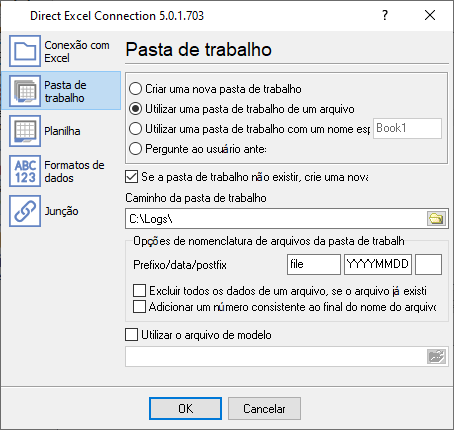Open the Planilha grid icon

[x=25, y=131]
